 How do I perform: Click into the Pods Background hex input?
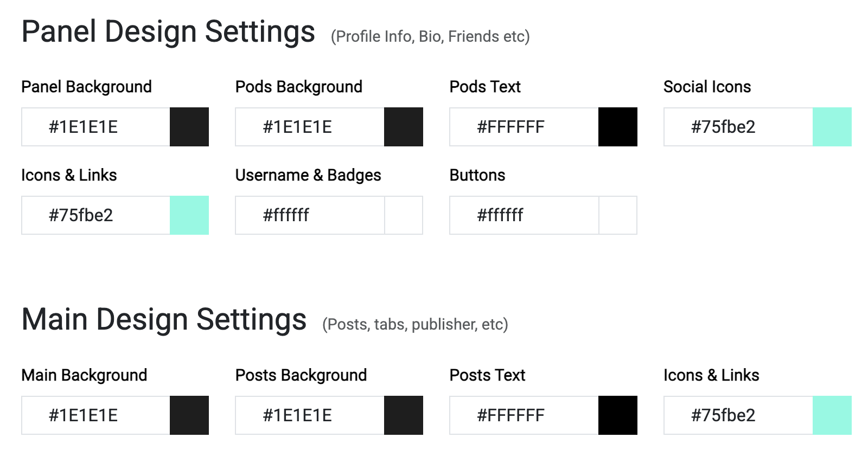tap(310, 127)
